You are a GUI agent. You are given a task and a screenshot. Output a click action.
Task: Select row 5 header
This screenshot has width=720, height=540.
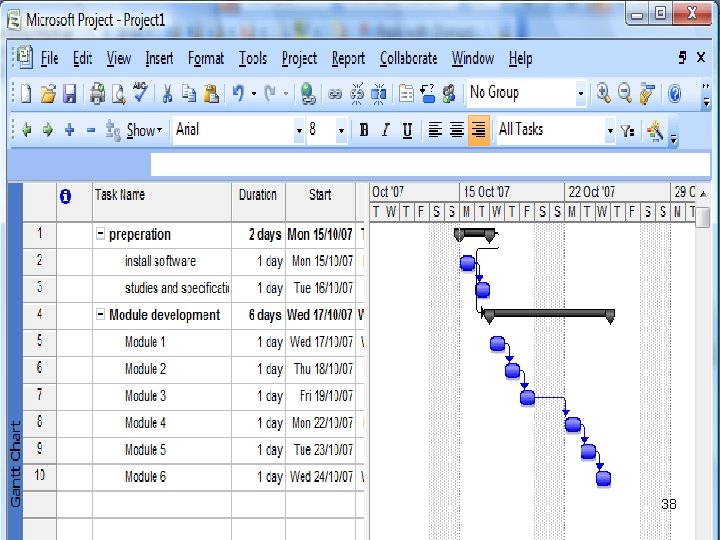(x=39, y=342)
